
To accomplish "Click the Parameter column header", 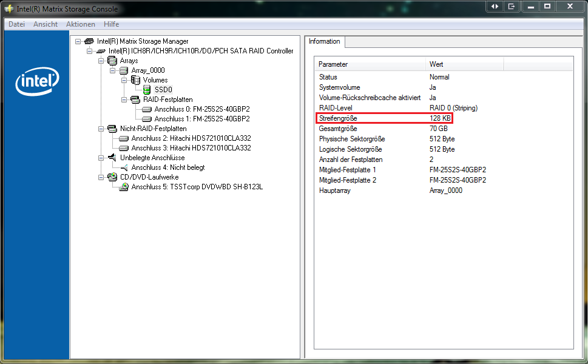I will (370, 64).
